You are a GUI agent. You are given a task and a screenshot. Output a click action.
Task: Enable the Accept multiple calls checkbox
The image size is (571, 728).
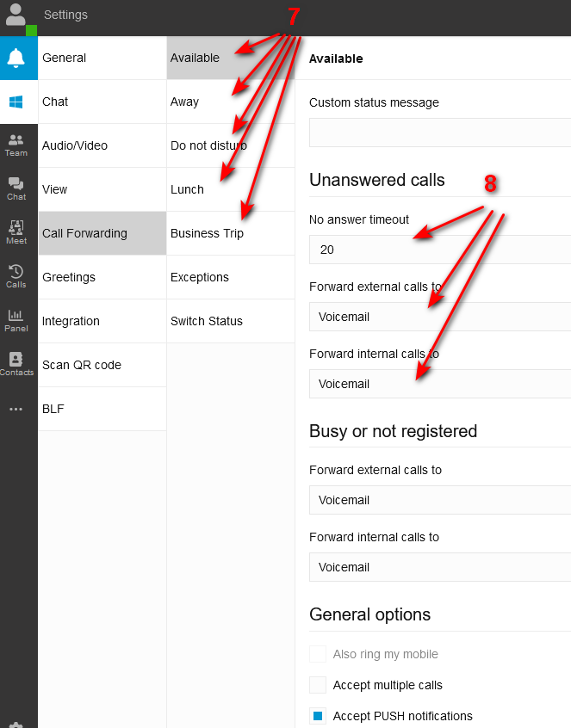318,685
